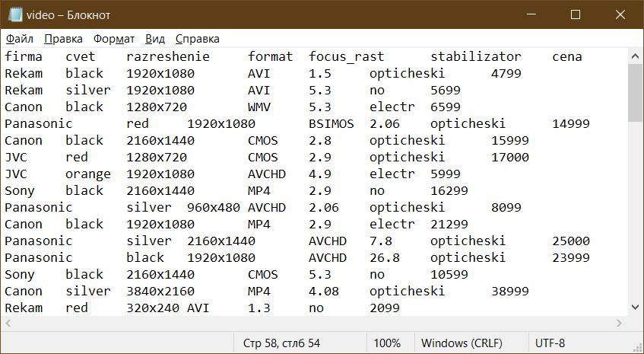Open the Справка menu
The image size is (644, 354).
[x=197, y=39]
